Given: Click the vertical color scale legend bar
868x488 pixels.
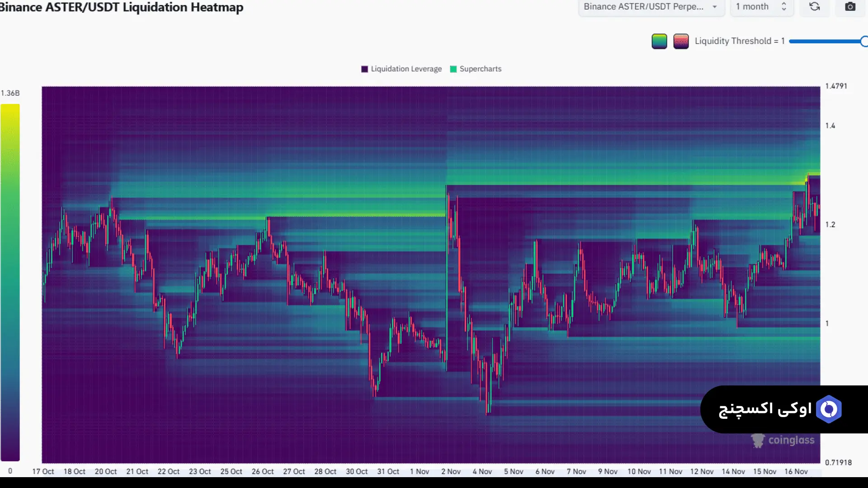Looking at the screenshot, I should [x=10, y=282].
